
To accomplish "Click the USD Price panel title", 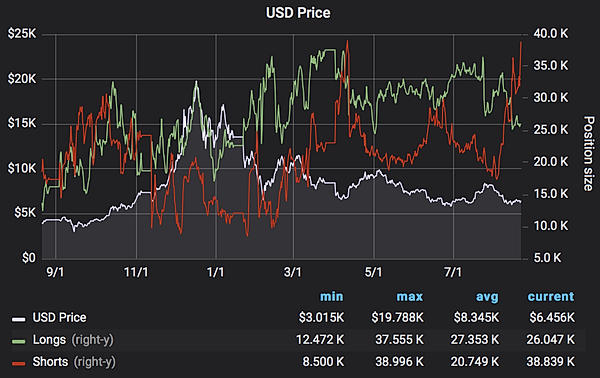I will [298, 13].
